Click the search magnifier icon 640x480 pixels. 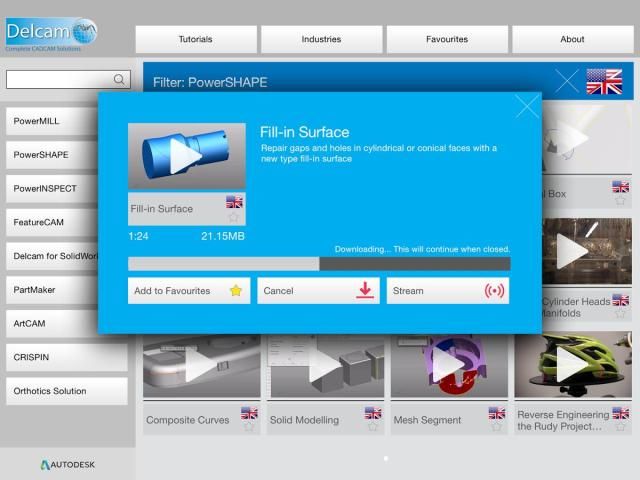pos(119,80)
